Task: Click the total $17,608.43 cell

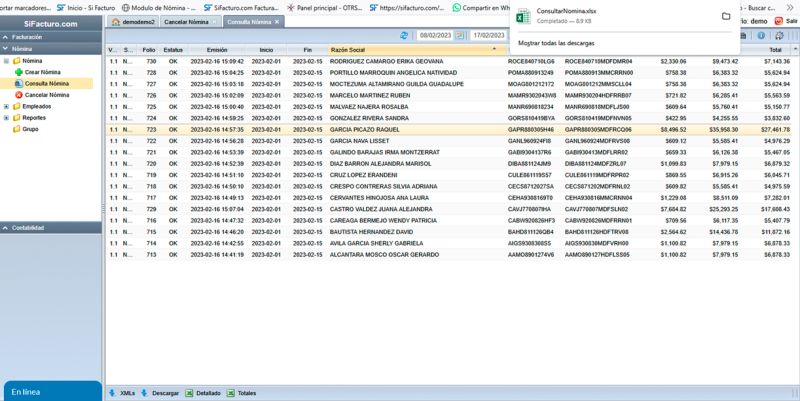Action: 776,209
